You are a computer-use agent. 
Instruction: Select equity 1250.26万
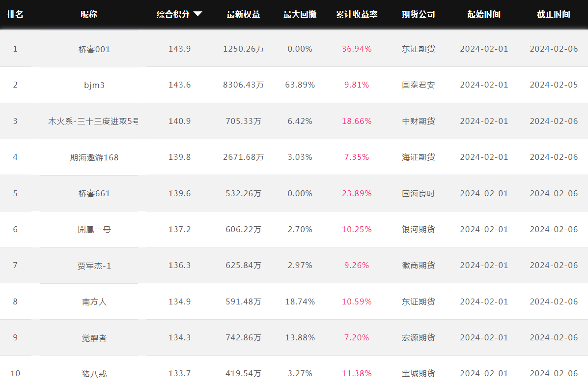[x=243, y=49]
